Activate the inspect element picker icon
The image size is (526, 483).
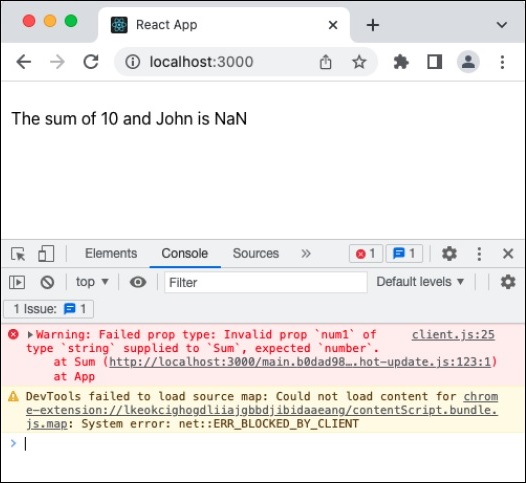point(18,254)
